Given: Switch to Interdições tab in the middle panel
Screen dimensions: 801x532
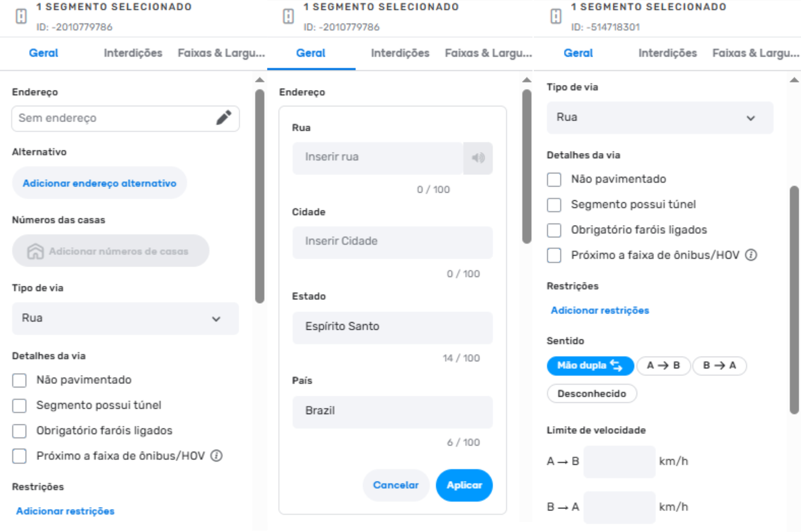Looking at the screenshot, I should coord(400,53).
